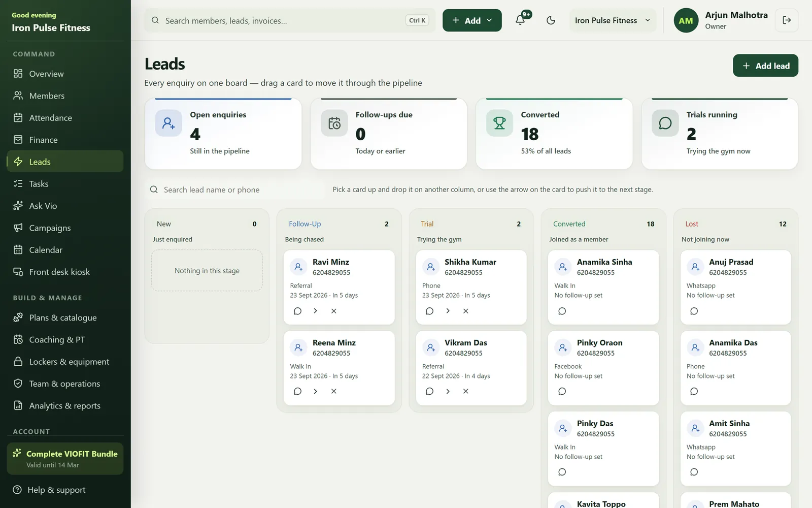
Task: Advance Reena Minz with the arrow icon
Action: coord(315,391)
